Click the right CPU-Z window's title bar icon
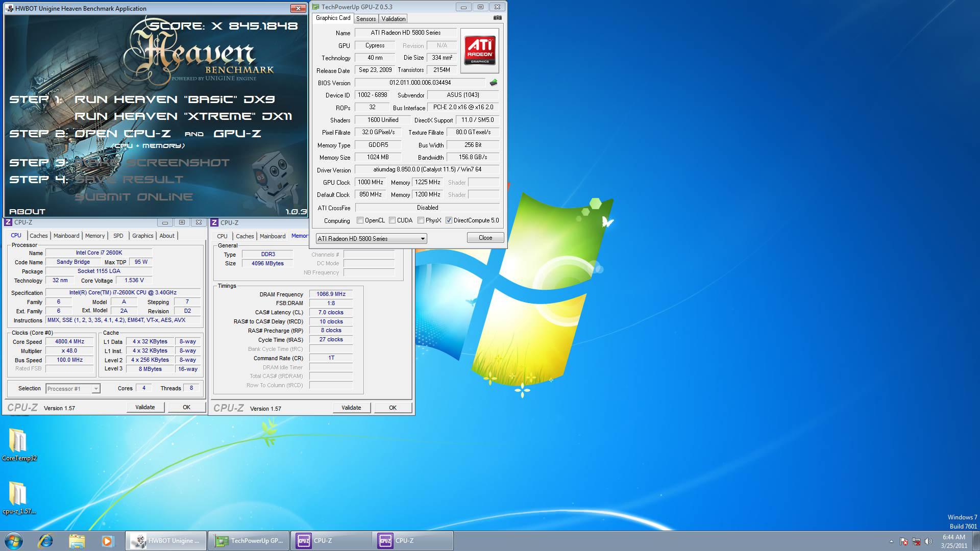 [214, 222]
